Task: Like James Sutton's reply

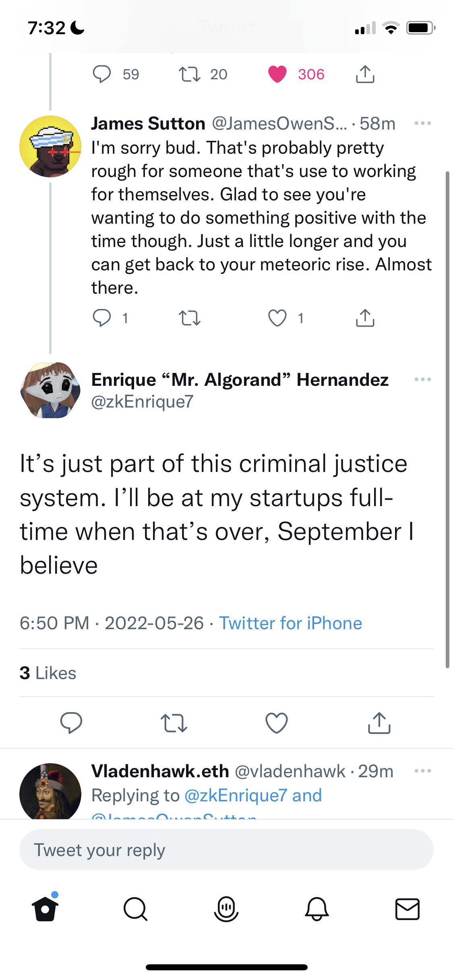Action: click(277, 318)
